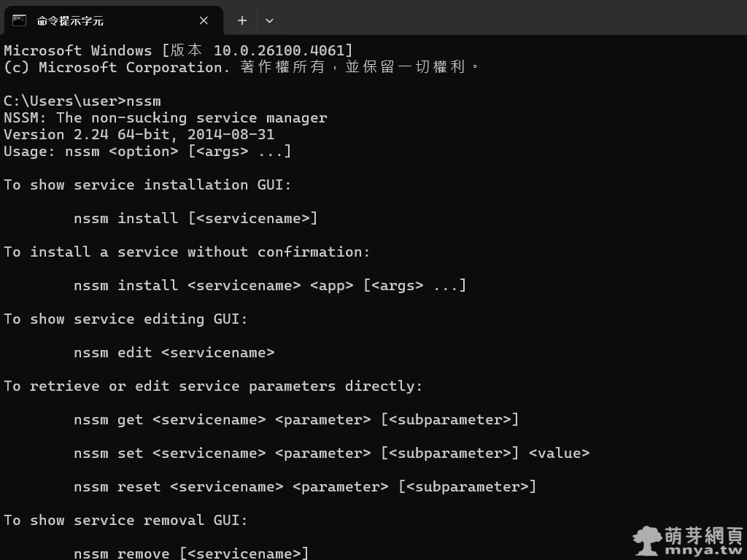747x560 pixels.
Task: Click the "C:\Users\user>nssm" prompt line
Action: [82, 101]
